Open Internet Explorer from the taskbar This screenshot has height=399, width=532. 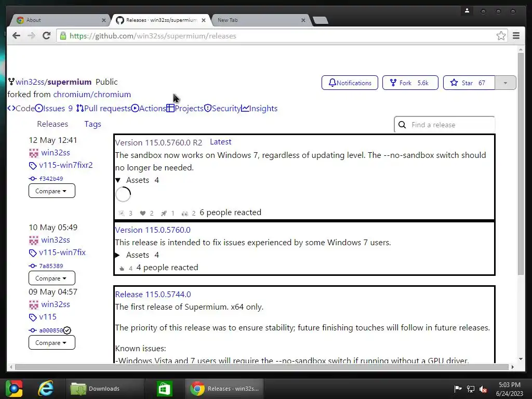coord(46,389)
